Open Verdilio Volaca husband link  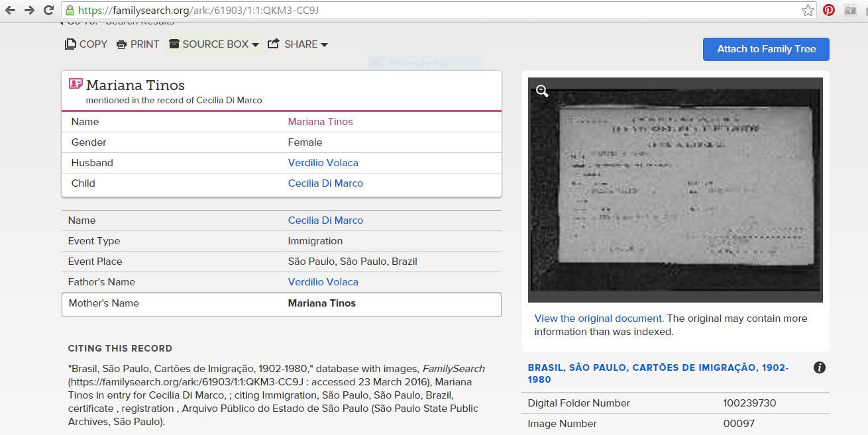tap(323, 163)
